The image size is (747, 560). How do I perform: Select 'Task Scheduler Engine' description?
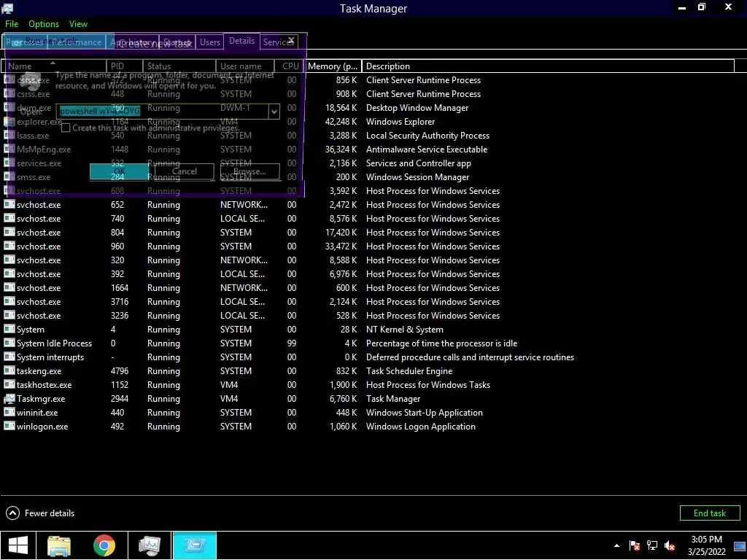[409, 371]
